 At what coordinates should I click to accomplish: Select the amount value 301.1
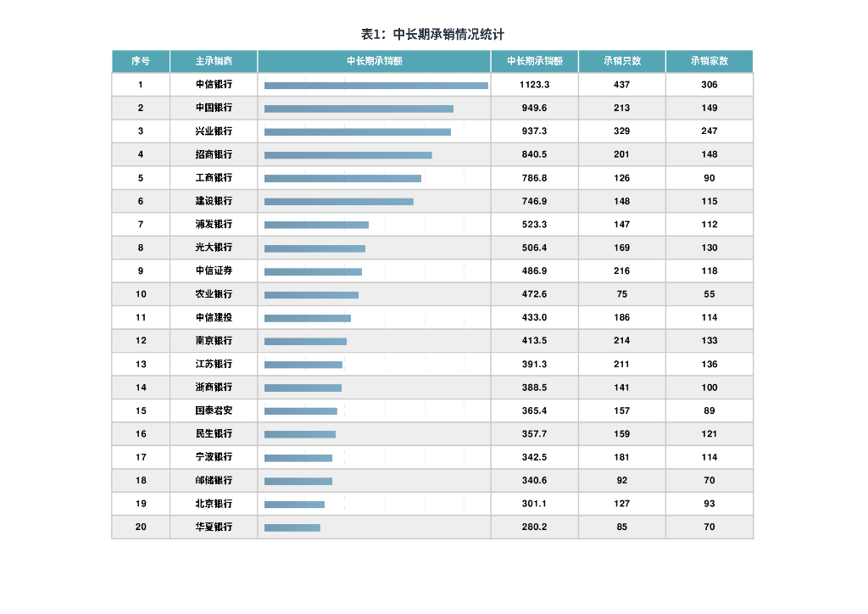[534, 503]
